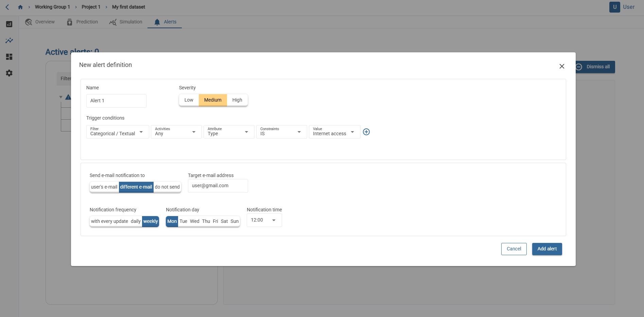Expand the Attribute dropdown
The height and width of the screenshot is (317, 644).
(x=229, y=132)
